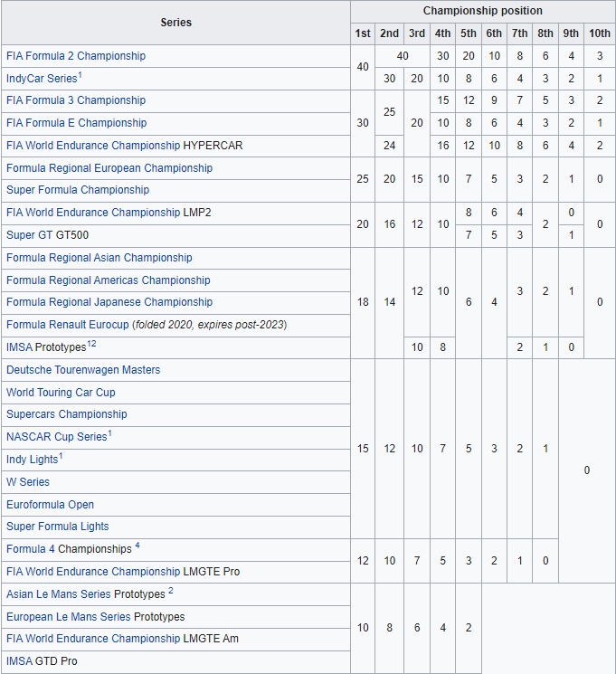Open Formula Regional Japanese Championship link
Image resolution: width=616 pixels, height=674 pixels.
pos(109,302)
